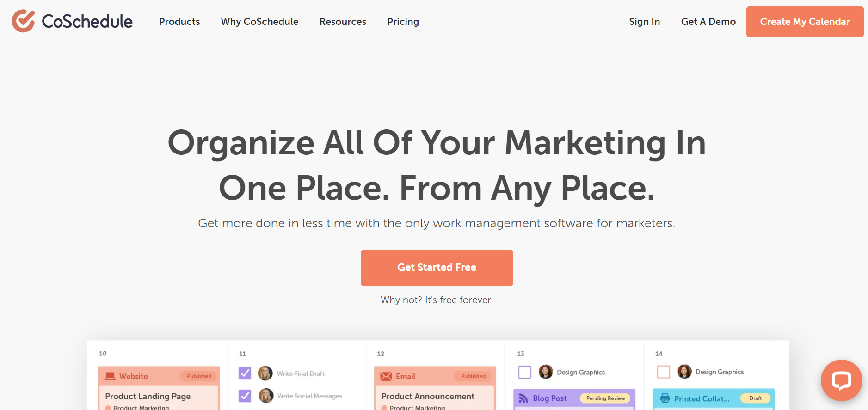Open the Products dropdown

coord(179,22)
